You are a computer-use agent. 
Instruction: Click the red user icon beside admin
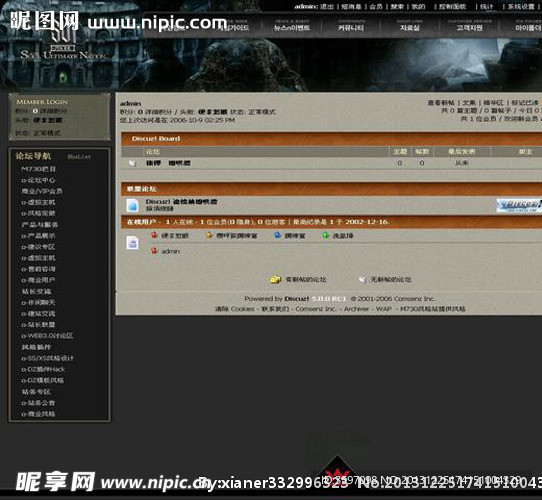154,251
